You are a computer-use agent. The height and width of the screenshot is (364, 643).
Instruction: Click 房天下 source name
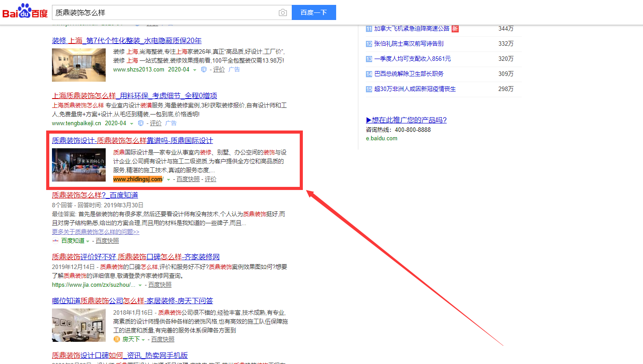[131, 339]
